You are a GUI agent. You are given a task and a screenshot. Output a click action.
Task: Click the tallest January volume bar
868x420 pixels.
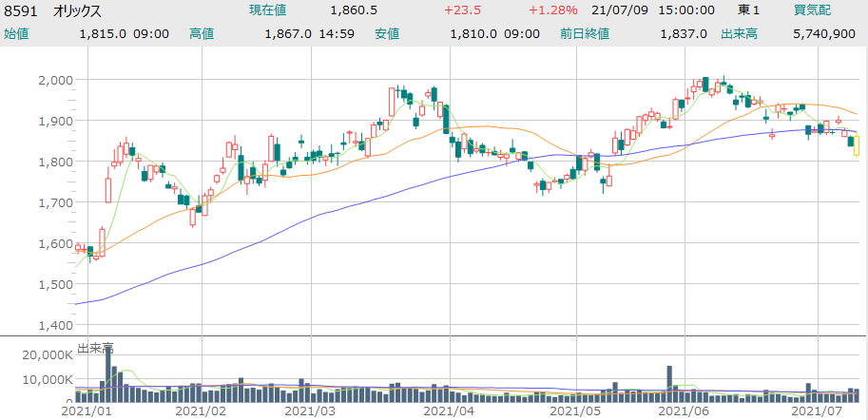click(x=108, y=375)
